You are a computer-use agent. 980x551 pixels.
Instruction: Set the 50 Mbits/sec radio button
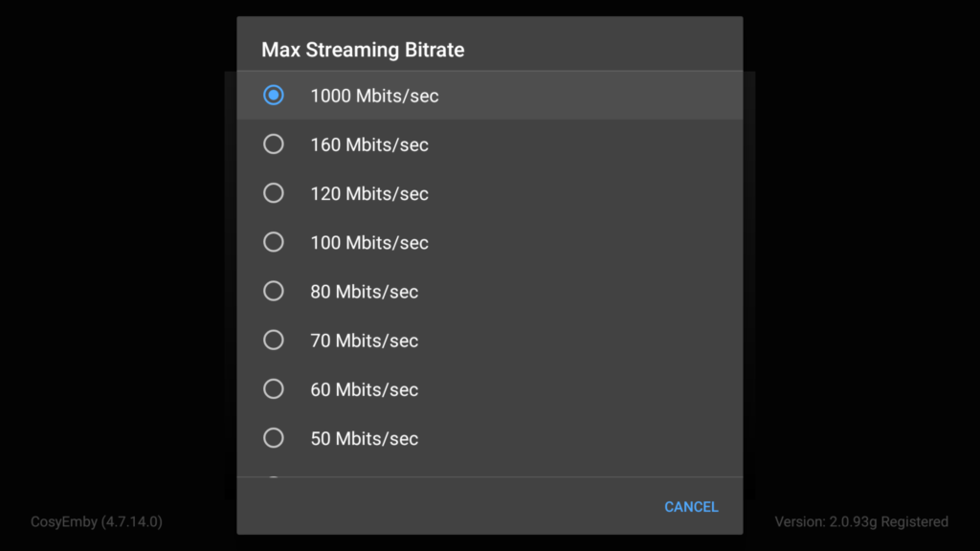tap(274, 438)
